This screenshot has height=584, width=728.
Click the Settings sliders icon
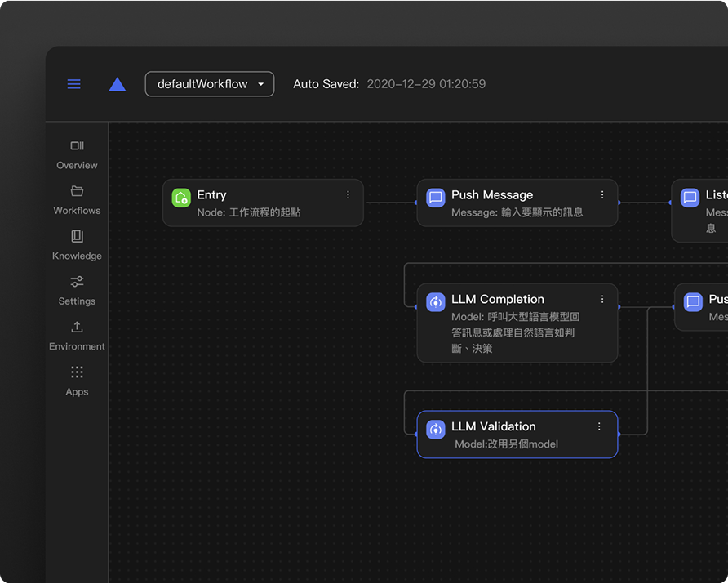[77, 282]
